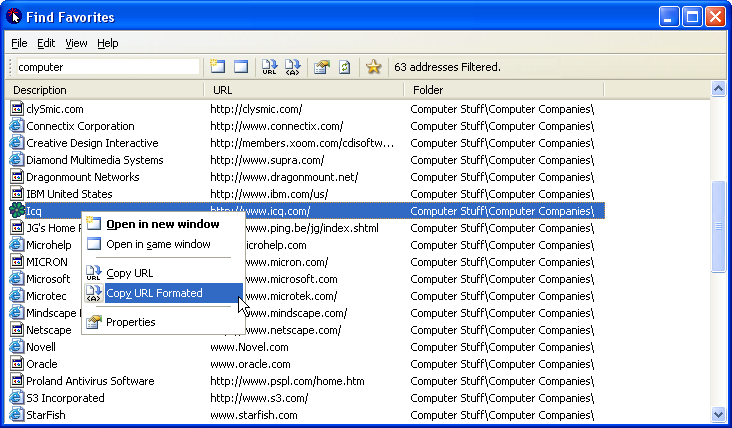The width and height of the screenshot is (732, 428).
Task: Sort by the Description column header
Action: [104, 90]
